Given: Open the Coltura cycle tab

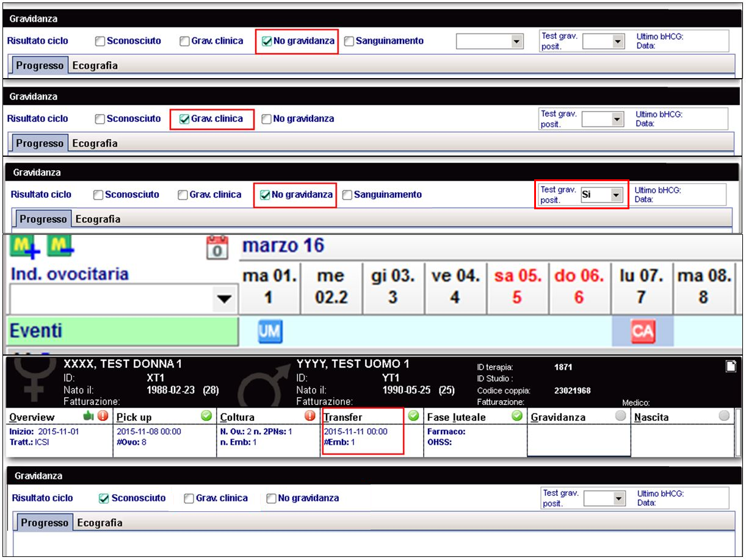Looking at the screenshot, I should 236,417.
